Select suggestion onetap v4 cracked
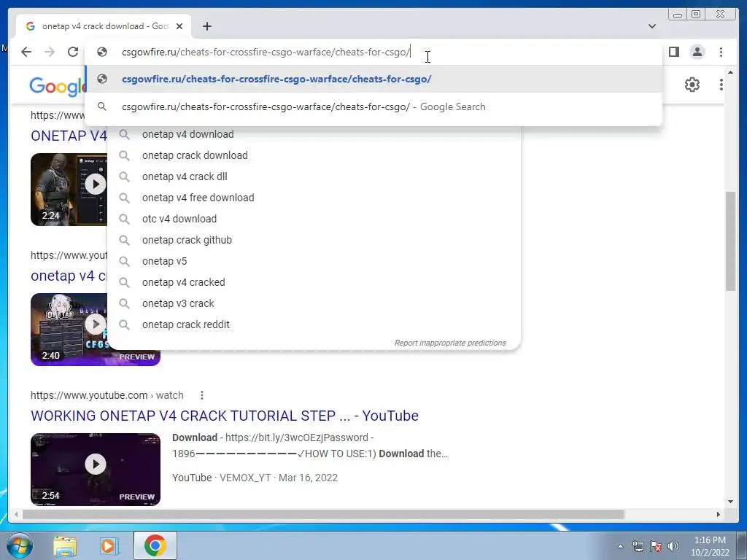 pos(314,282)
